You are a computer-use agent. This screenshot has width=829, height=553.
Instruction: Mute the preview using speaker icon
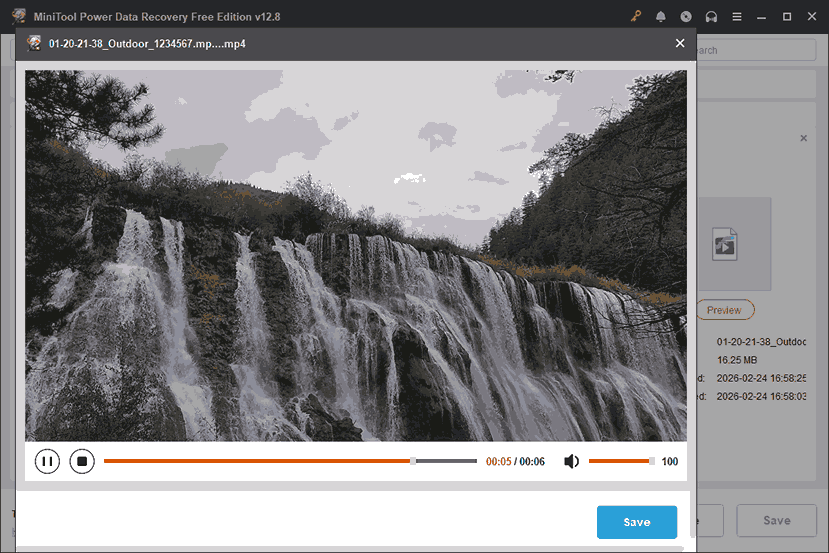[571, 462]
